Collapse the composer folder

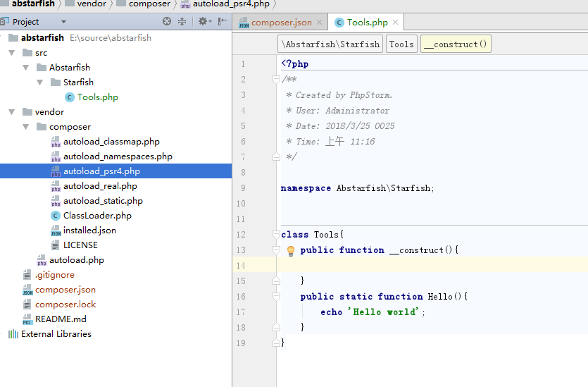pos(26,127)
